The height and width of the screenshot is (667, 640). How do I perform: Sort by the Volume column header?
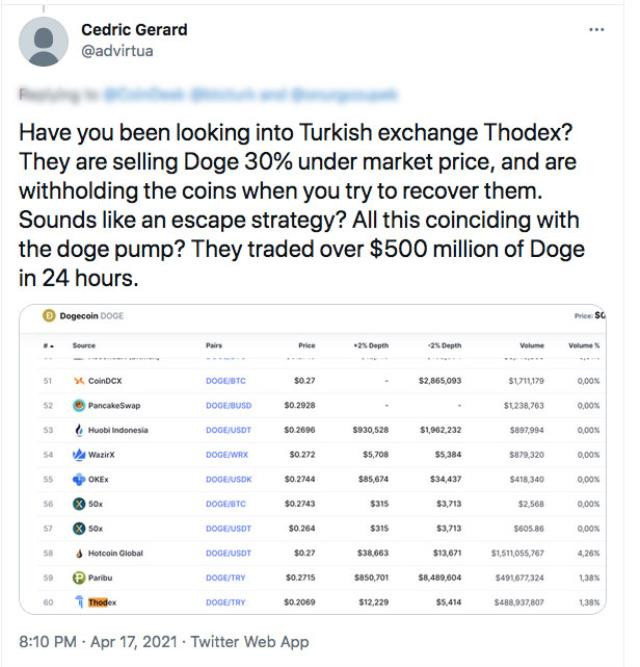(532, 345)
